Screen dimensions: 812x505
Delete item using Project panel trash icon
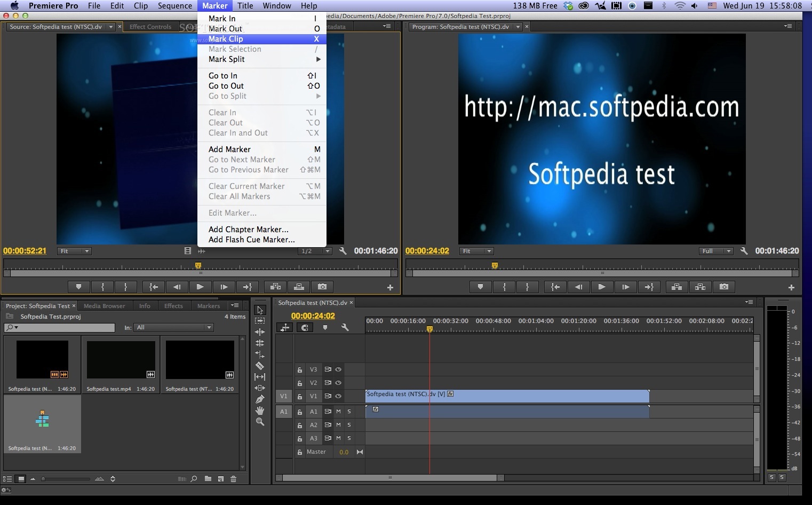[233, 479]
